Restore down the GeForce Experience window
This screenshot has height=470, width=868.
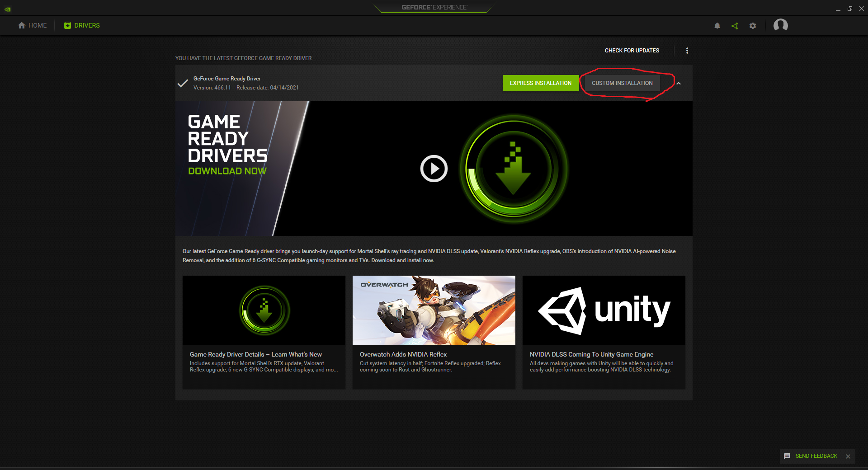[x=850, y=9]
